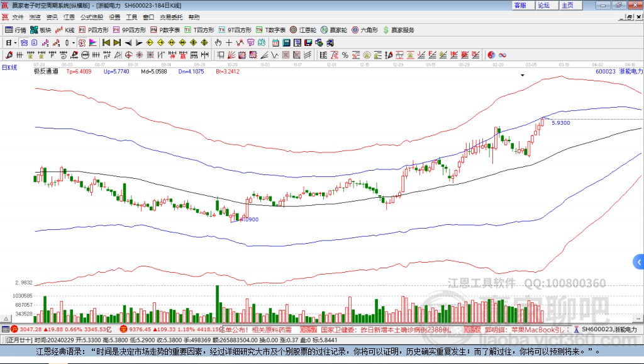Click the 客服 customer service button
The width and height of the screenshot is (644, 364).
coord(520,5)
